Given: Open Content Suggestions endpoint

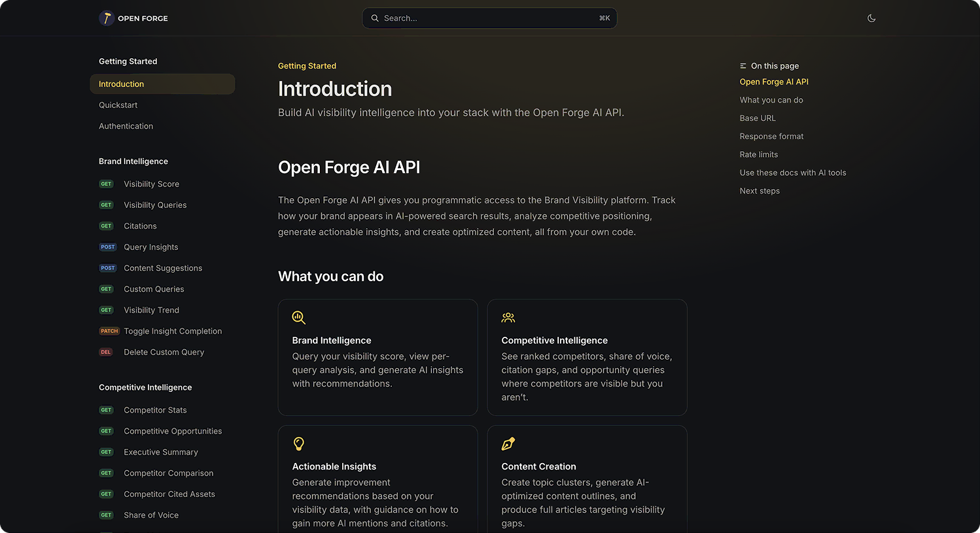Looking at the screenshot, I should click(x=163, y=268).
